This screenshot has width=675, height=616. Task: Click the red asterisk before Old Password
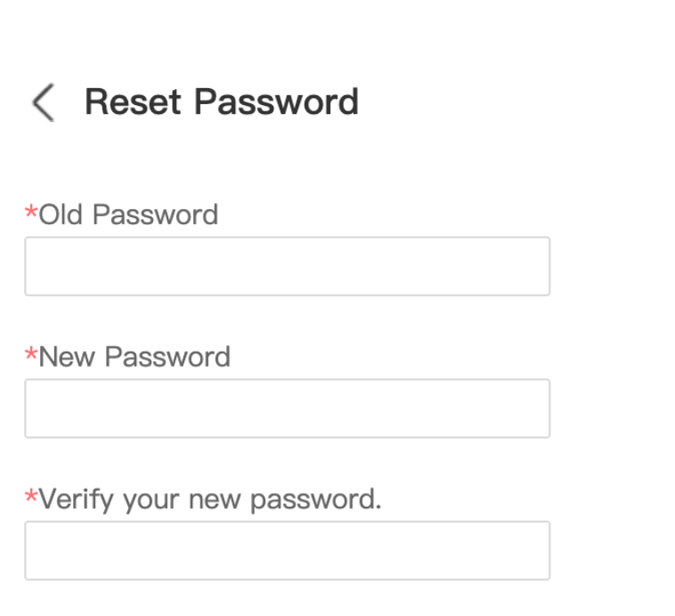[x=31, y=213]
